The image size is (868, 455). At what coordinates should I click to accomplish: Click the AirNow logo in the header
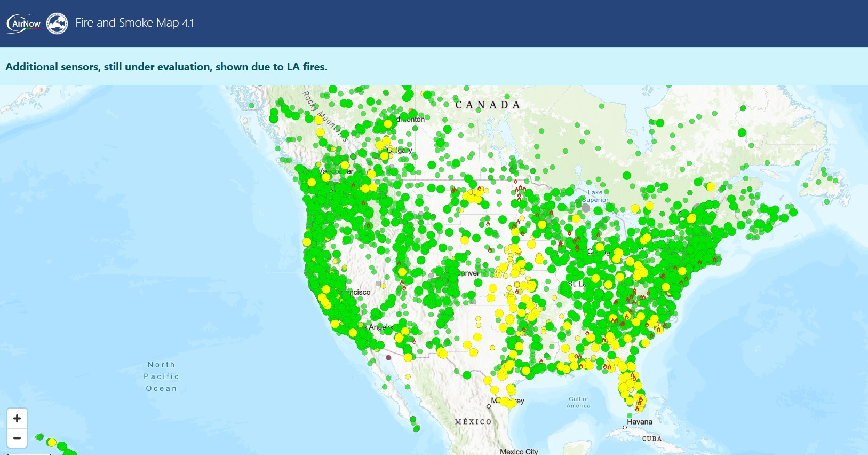coord(23,23)
